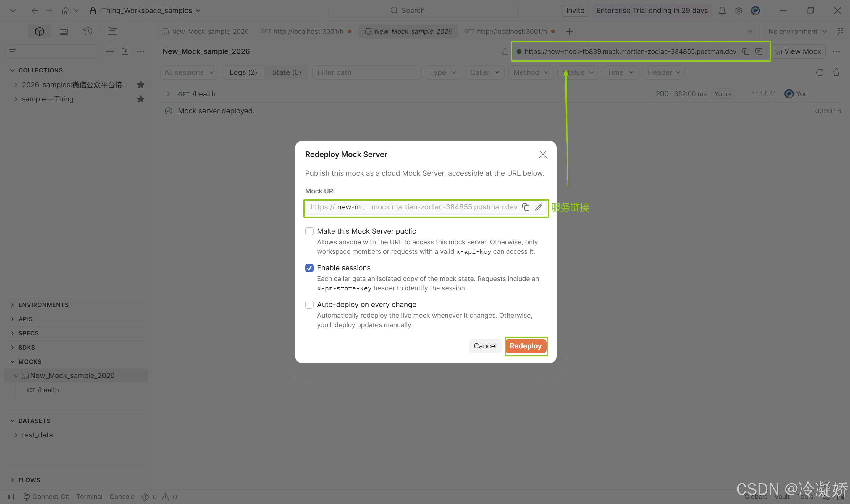Viewport: 850px width, 504px height.
Task: Click the plus icon to create new item
Action: click(x=110, y=52)
